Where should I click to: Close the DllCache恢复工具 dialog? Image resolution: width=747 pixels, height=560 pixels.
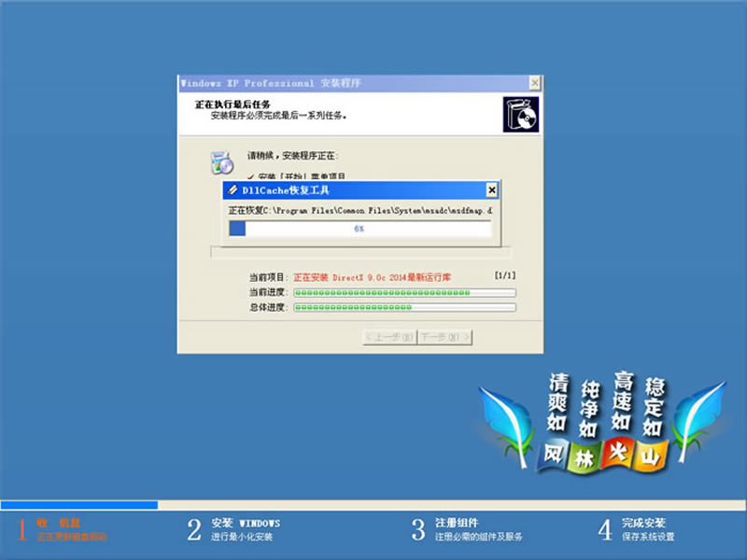[x=492, y=190]
